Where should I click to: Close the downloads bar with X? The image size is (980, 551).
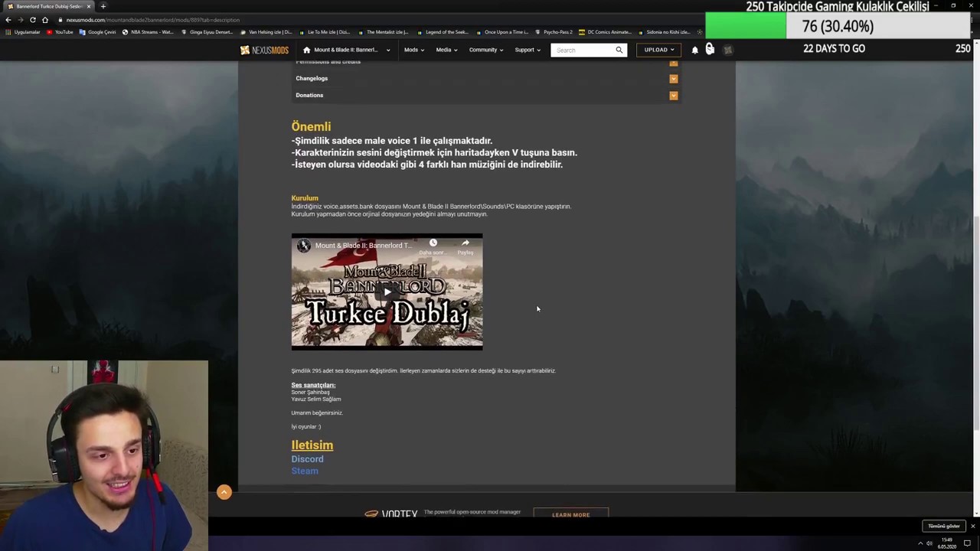[x=973, y=527]
